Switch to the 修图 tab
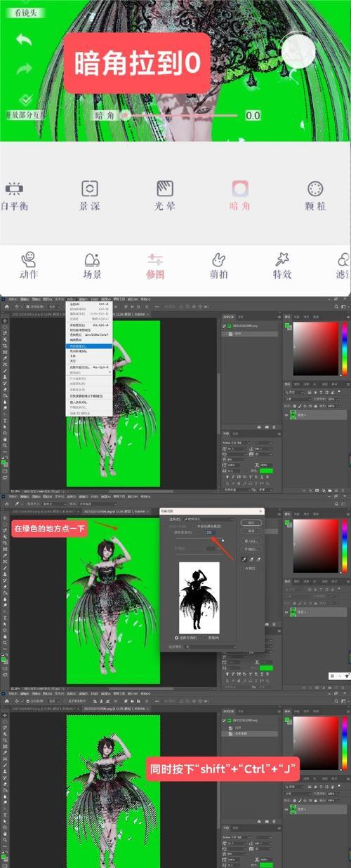This screenshot has height=868, width=351. (x=156, y=265)
